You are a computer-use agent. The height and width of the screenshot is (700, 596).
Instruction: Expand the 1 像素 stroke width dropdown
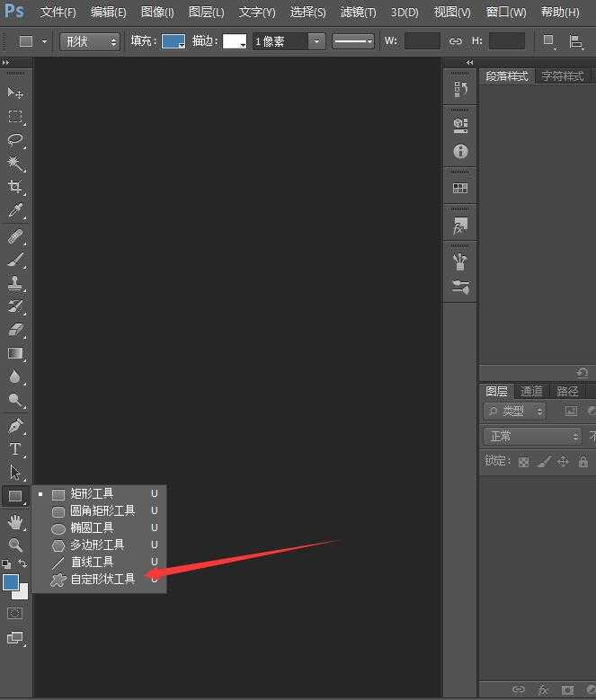[289, 41]
